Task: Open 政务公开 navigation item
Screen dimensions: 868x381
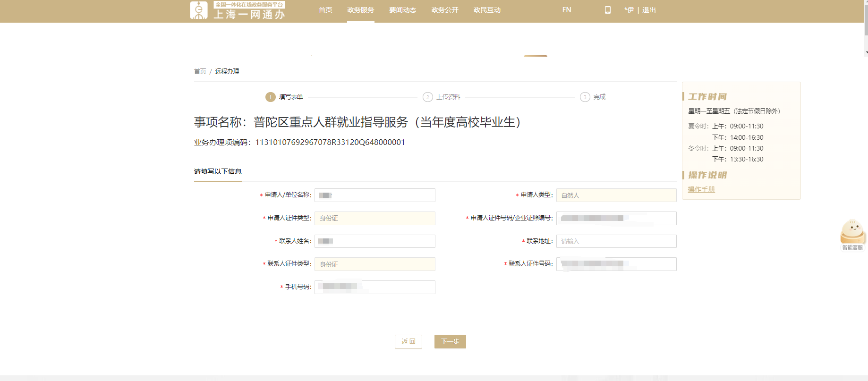Action: tap(444, 10)
